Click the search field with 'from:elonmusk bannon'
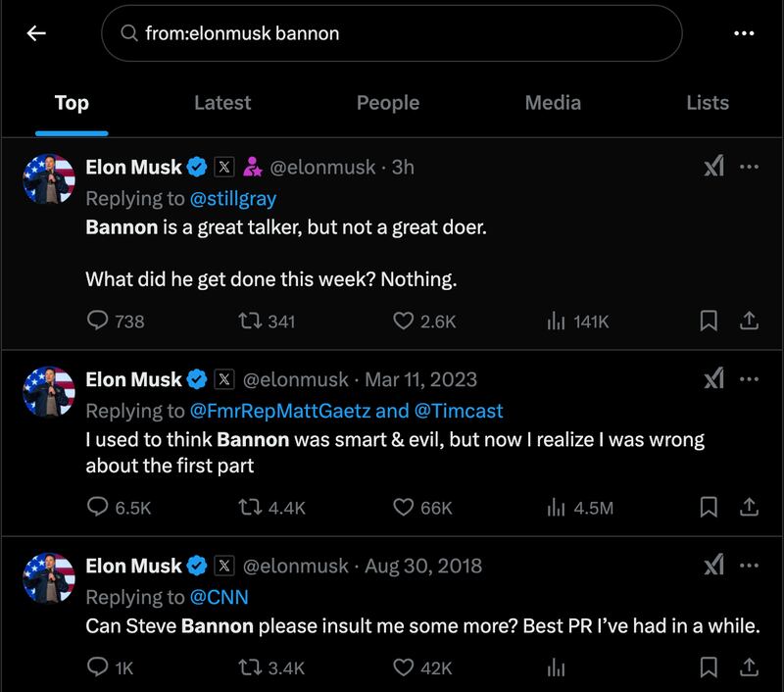The height and width of the screenshot is (692, 784). (392, 33)
